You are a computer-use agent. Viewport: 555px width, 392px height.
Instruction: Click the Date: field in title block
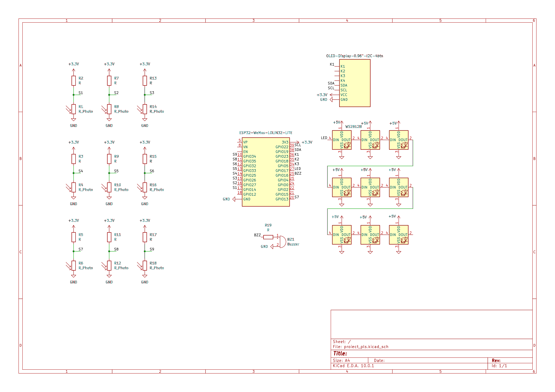coord(379,361)
